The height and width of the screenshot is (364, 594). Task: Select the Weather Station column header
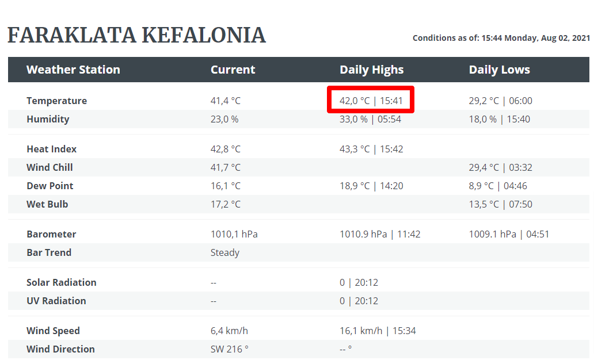click(73, 70)
